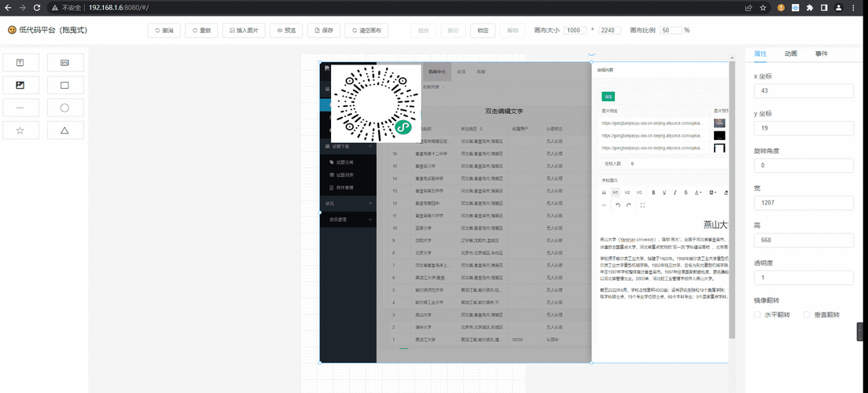Focus the canvas width field showing 1000
Viewport: 868px width, 393px height.
pyautogui.click(x=576, y=31)
